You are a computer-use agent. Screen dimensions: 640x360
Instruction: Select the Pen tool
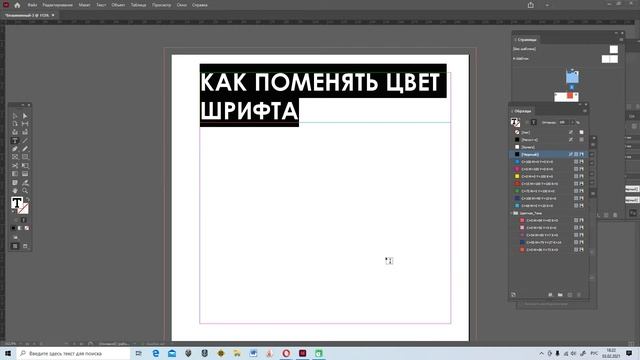pyautogui.click(x=15, y=149)
